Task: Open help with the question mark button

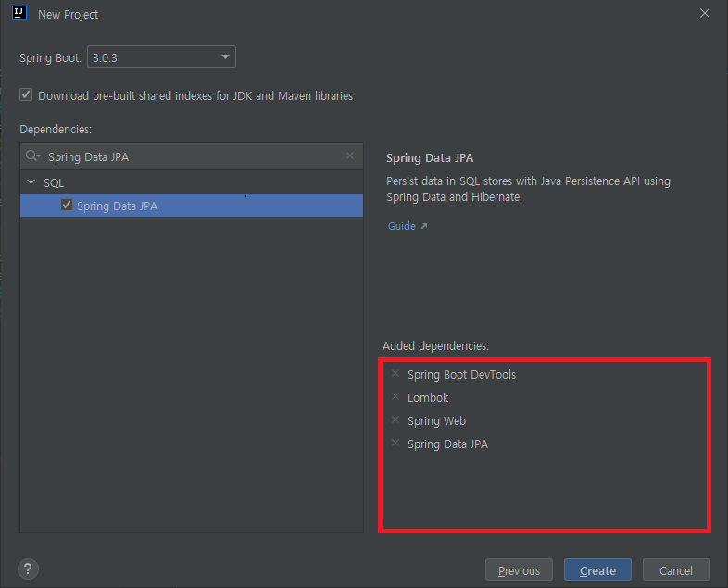Action: 28,569
